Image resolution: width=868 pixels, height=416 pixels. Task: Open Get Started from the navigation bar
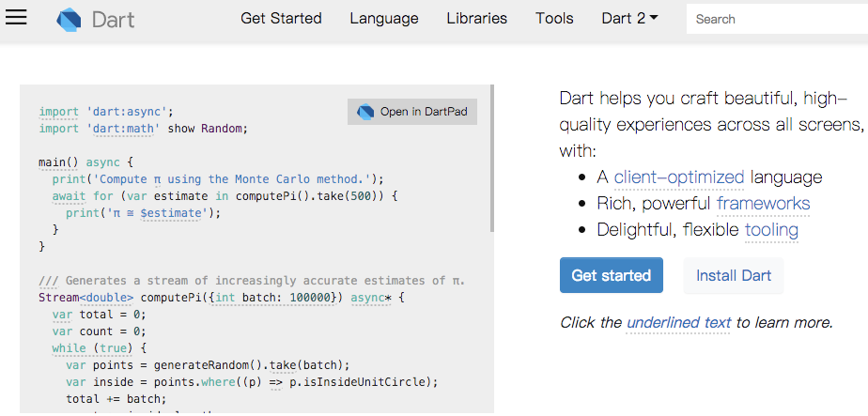click(x=281, y=18)
